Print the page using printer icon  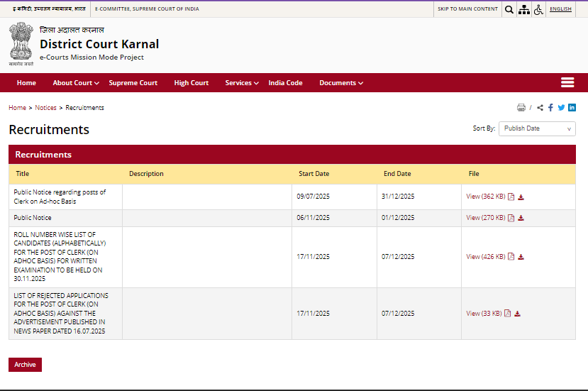click(521, 108)
